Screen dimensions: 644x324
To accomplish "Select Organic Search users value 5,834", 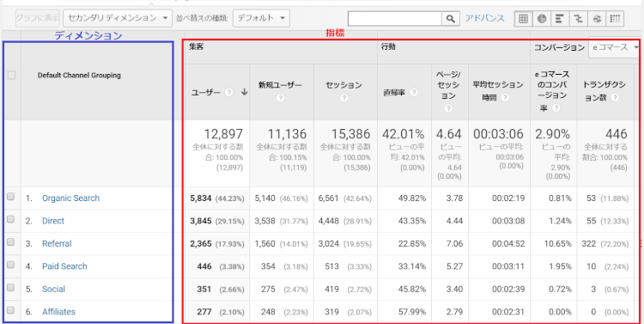I will [x=201, y=199].
